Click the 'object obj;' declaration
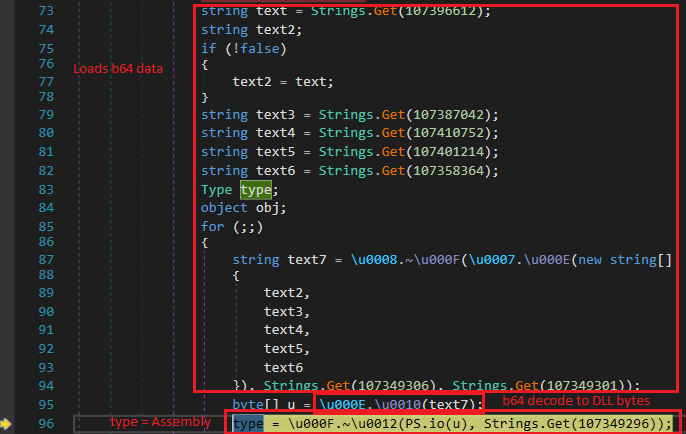Viewport: 686px width, 434px height. pos(243,207)
